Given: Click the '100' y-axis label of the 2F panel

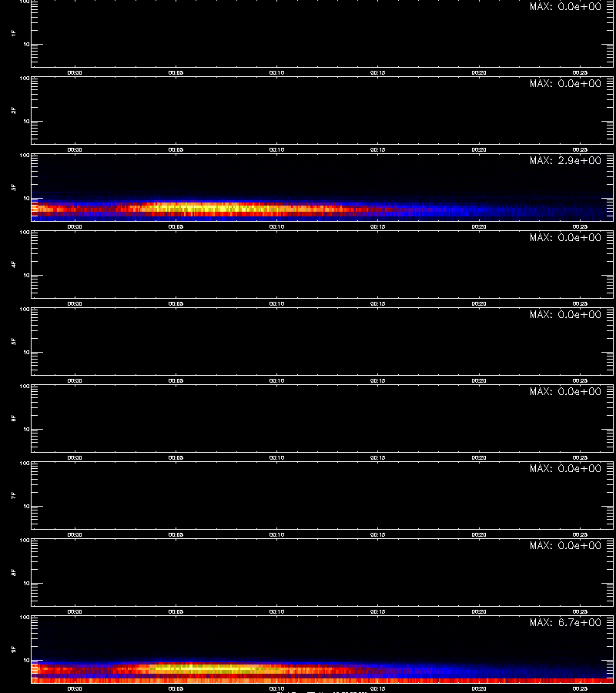Looking at the screenshot, I should (x=25, y=79).
